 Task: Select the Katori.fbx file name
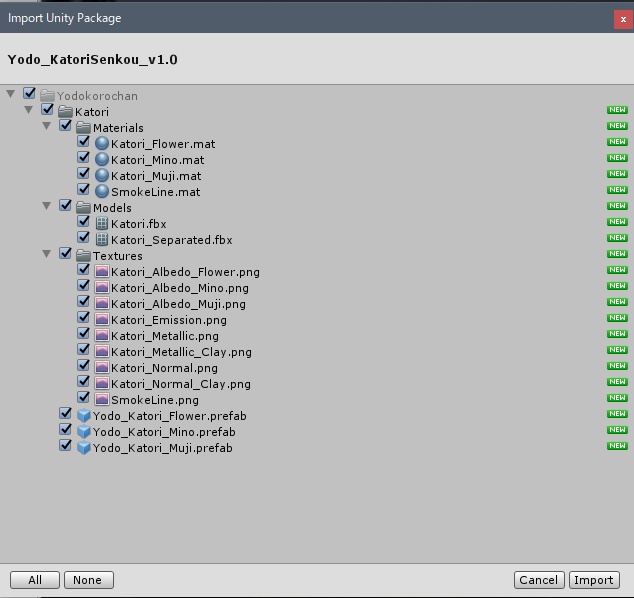click(139, 224)
